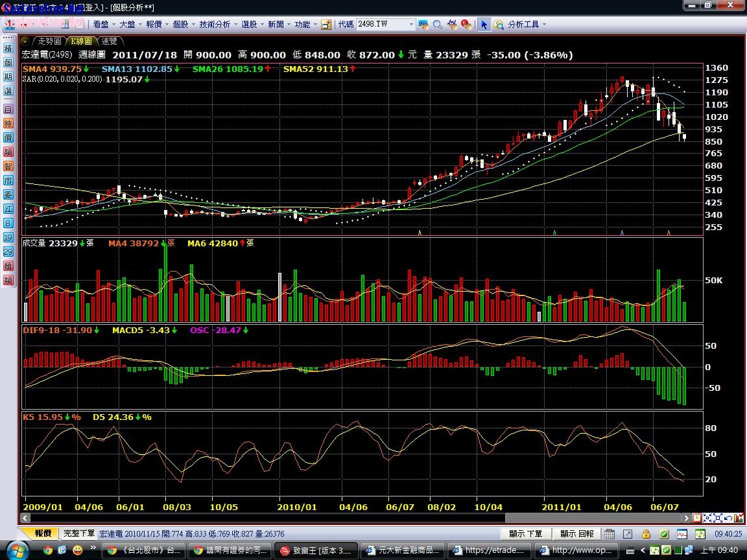Open the 智 sidebar shortcut
The width and height of the screenshot is (747, 560).
click(8, 166)
